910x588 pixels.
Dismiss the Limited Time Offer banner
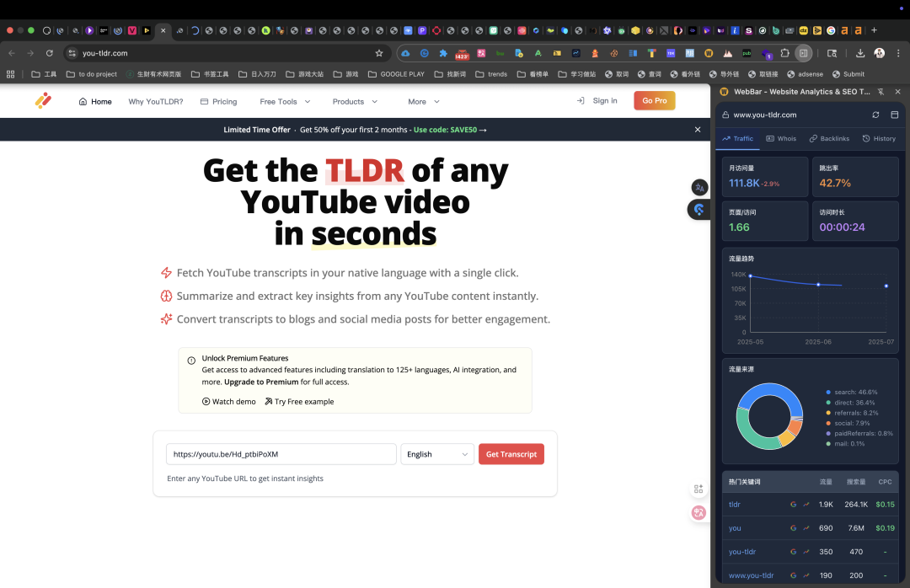pos(698,130)
